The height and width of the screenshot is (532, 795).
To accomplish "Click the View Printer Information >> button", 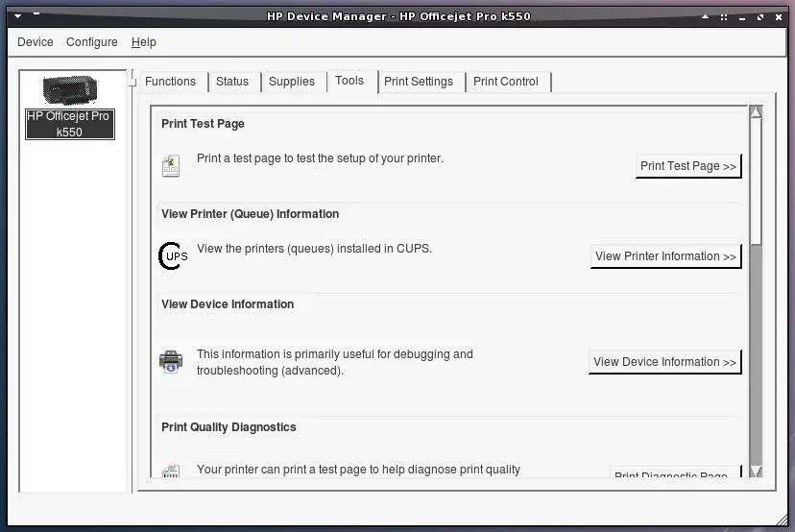I will pos(665,256).
